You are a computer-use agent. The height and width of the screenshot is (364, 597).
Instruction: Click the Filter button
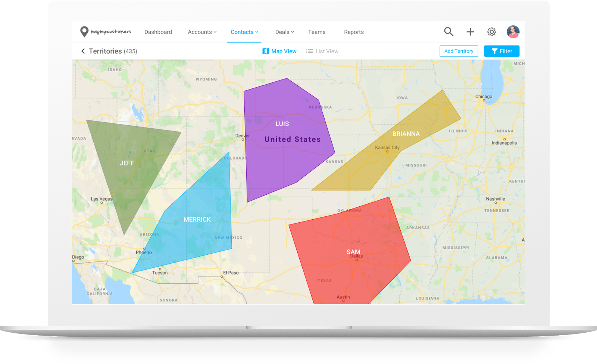point(501,51)
